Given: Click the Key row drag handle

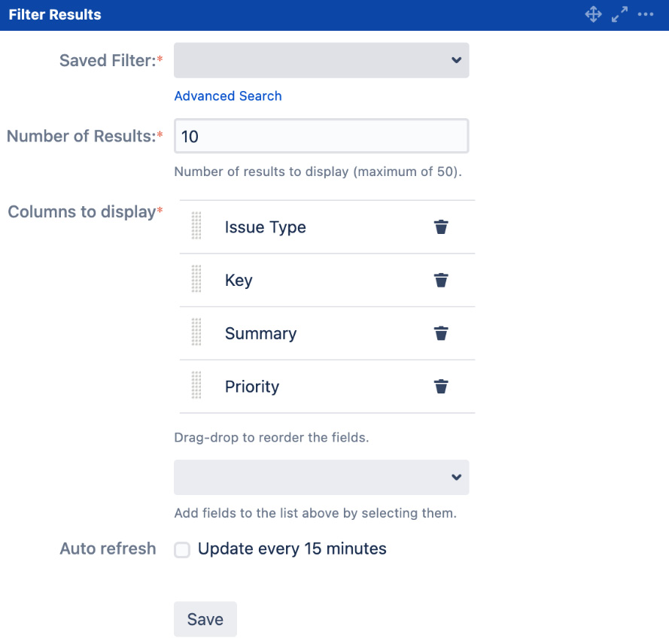Looking at the screenshot, I should (x=197, y=280).
